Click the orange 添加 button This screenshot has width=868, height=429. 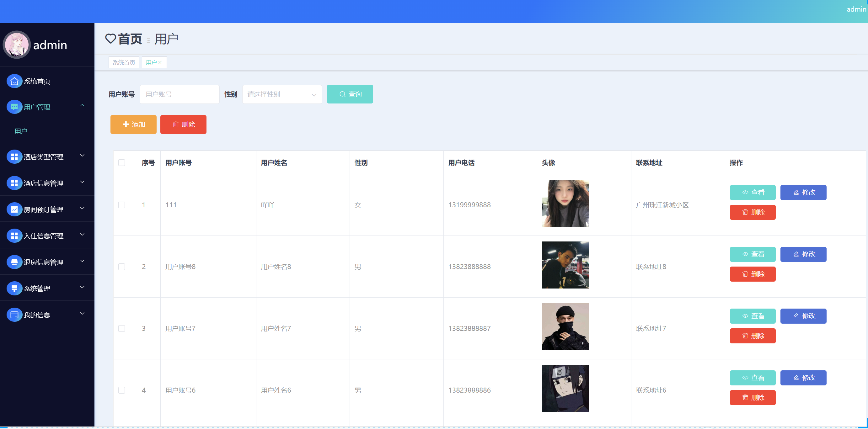tap(133, 124)
